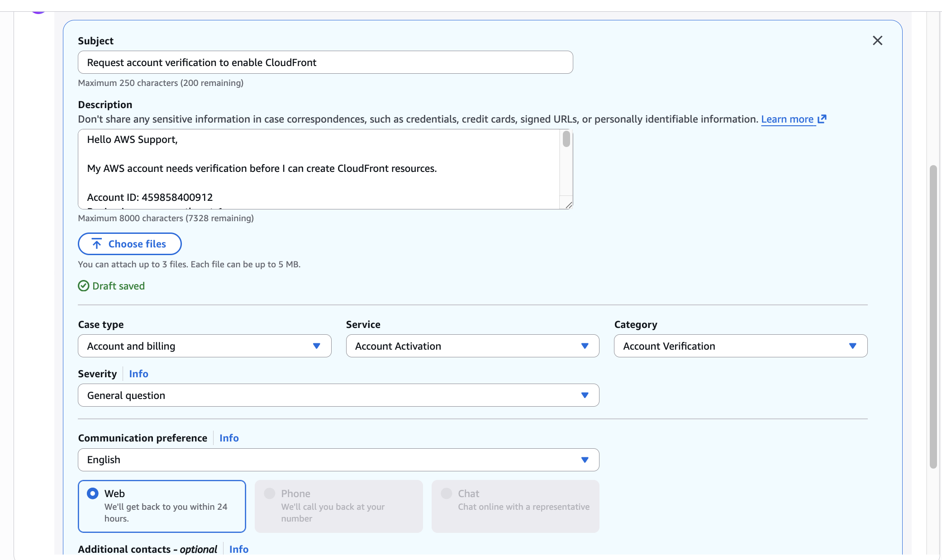Screen dimensions: 942x560
Task: Open the language dropdown showing English
Action: (x=338, y=460)
